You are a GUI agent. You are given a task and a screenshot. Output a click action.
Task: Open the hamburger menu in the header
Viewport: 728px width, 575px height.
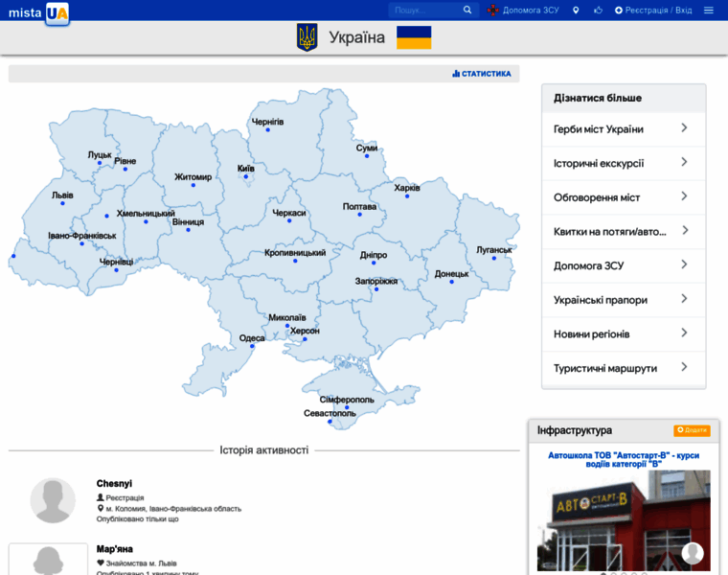pos(709,11)
